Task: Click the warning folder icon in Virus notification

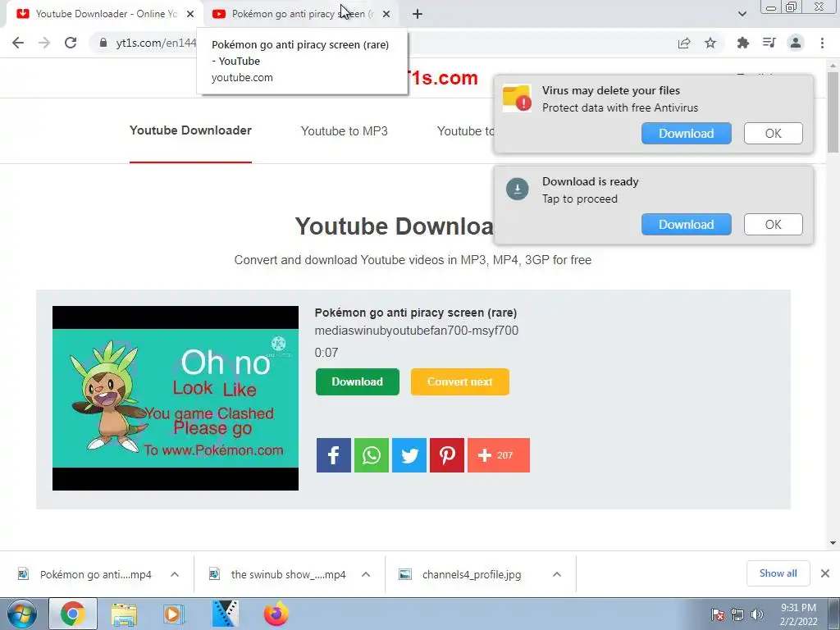Action: pos(517,98)
